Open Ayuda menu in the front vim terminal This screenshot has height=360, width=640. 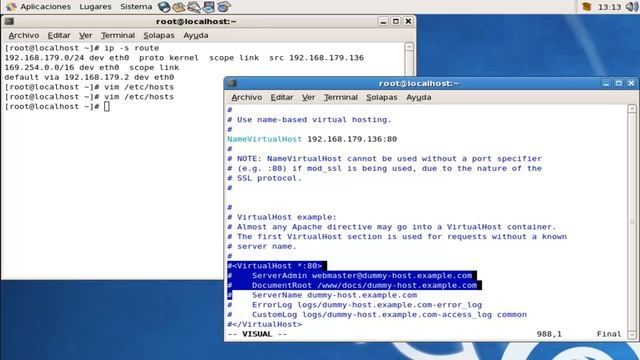[418, 98]
